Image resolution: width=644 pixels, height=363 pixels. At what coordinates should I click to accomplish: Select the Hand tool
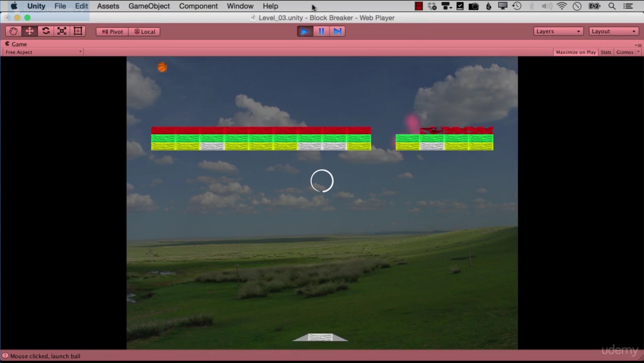pos(13,31)
